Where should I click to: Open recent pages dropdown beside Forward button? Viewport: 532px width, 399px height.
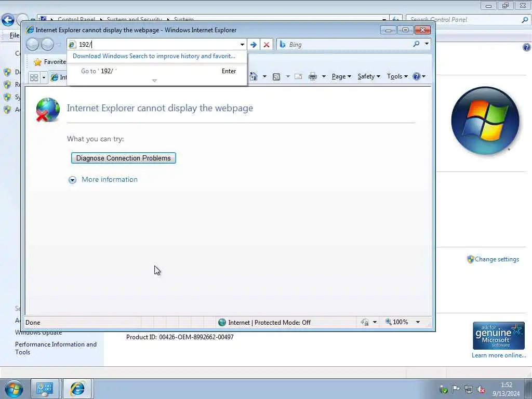coord(58,45)
